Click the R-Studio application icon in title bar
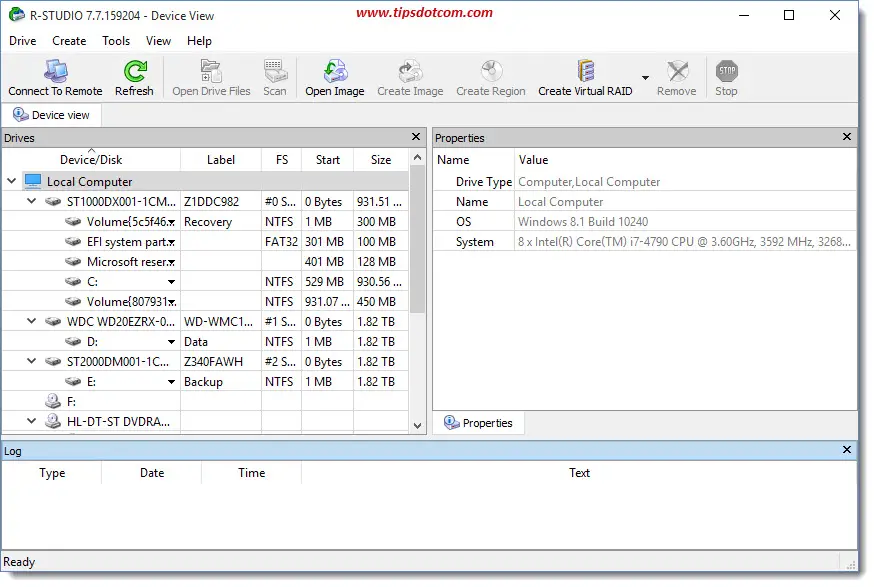 17,14
